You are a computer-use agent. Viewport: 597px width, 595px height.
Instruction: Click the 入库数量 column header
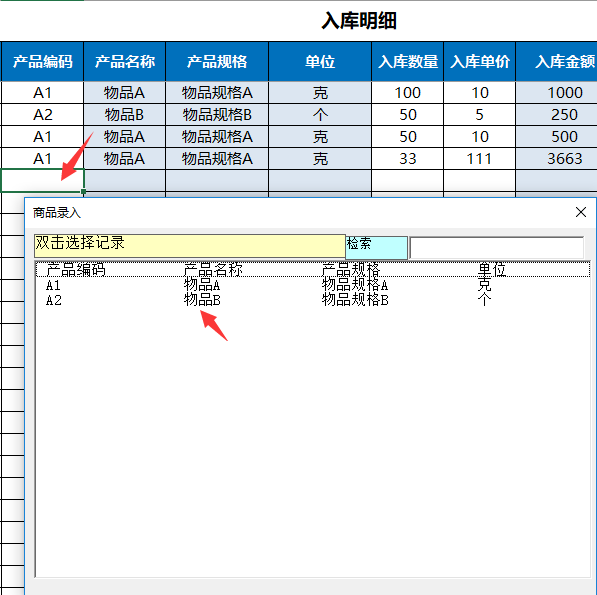pos(407,61)
